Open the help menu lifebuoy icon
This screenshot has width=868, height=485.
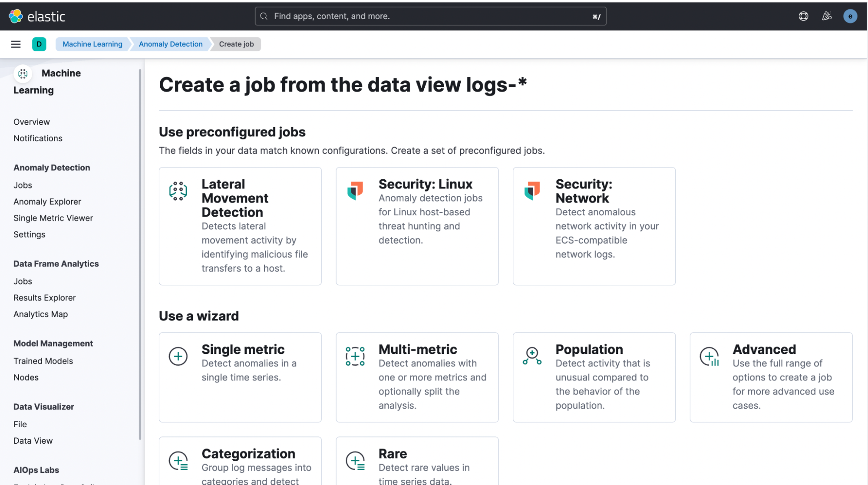(803, 16)
